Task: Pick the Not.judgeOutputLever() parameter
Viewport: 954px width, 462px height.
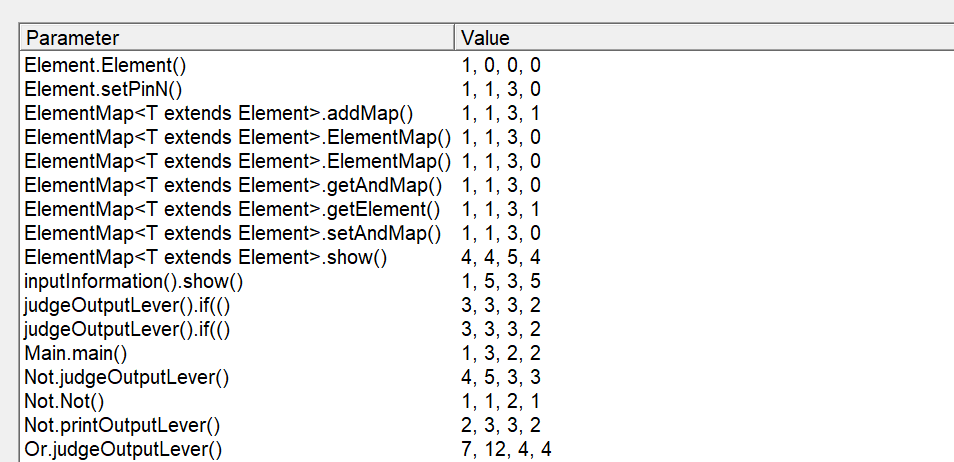Action: coord(127,377)
